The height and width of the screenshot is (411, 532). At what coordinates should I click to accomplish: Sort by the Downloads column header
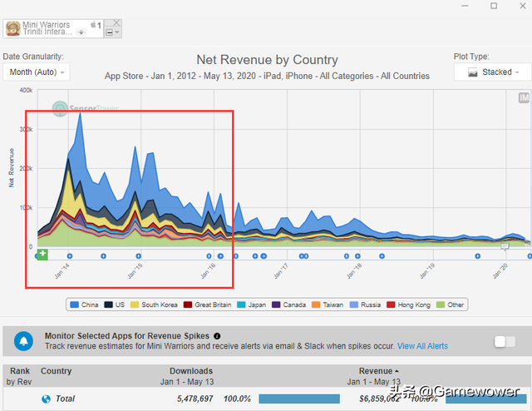(x=191, y=371)
